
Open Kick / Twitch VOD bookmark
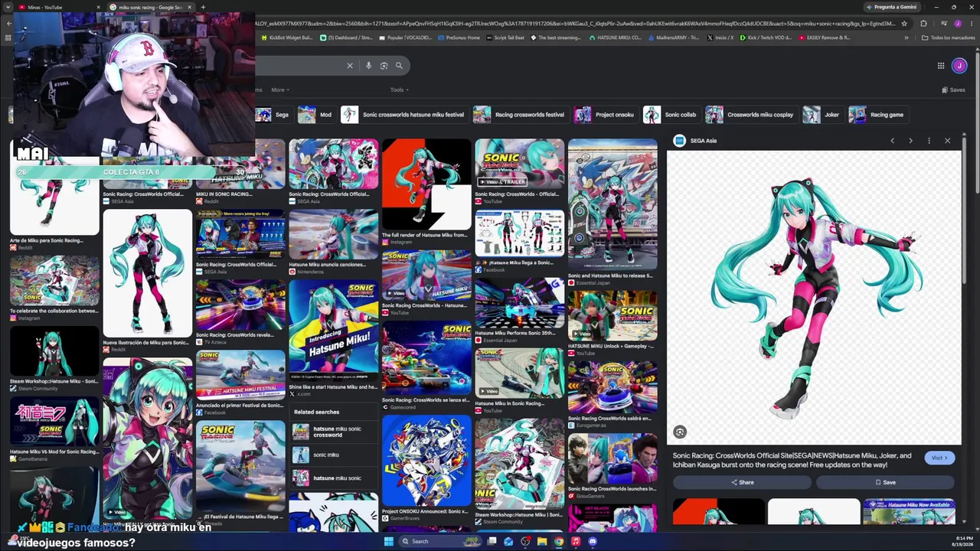(766, 37)
